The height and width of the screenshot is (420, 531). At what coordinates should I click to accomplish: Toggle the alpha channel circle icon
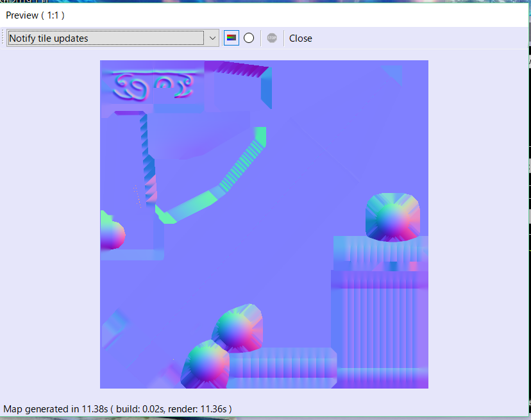pos(249,38)
